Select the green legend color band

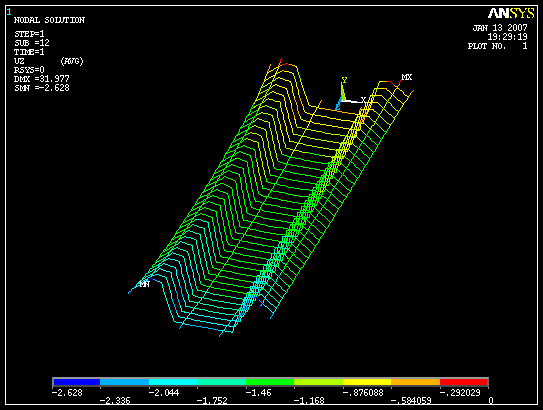pyautogui.click(x=270, y=382)
